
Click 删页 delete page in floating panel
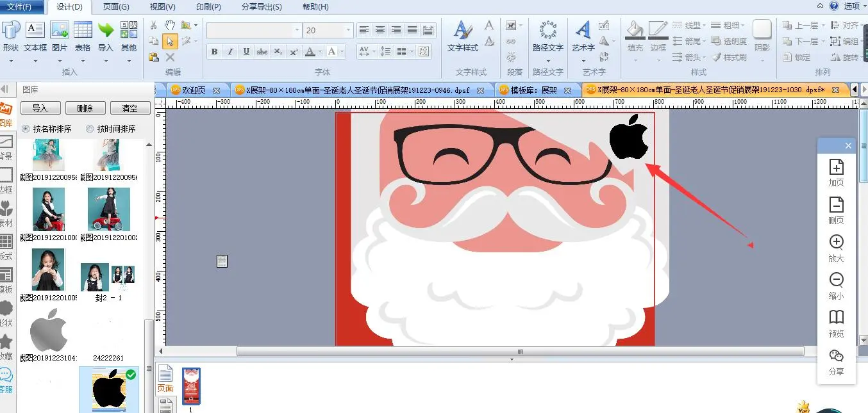click(836, 211)
